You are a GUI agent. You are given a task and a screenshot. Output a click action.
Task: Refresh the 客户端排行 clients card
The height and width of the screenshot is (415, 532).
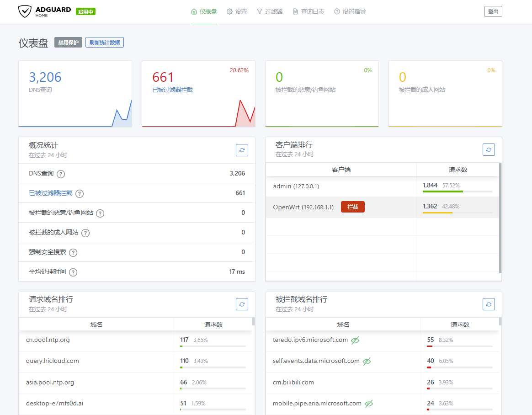point(489,149)
